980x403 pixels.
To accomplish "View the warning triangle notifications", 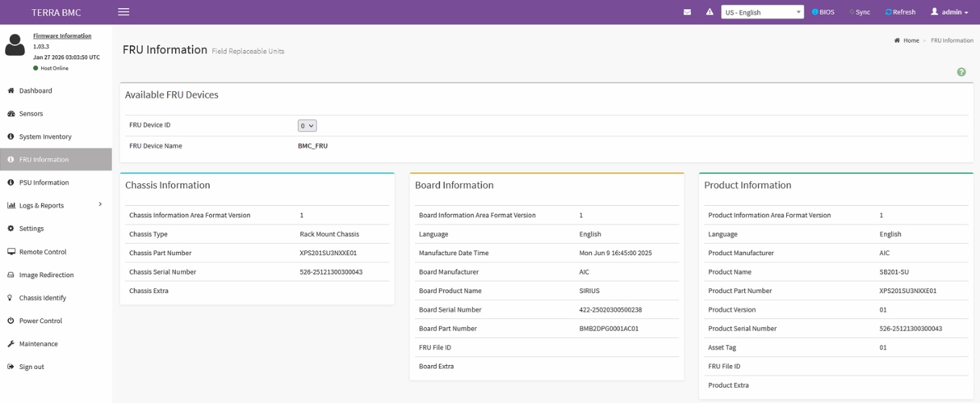I will click(x=710, y=12).
